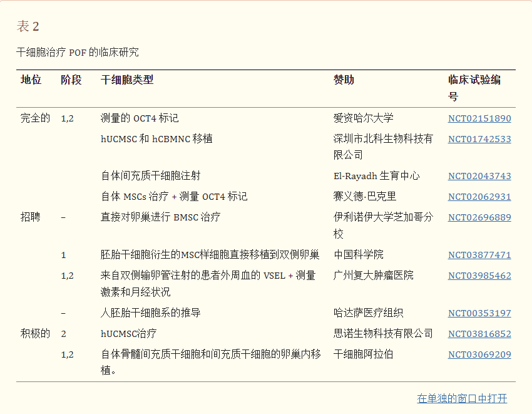
Task: Open trial link NCT03877471
Action: click(479, 255)
